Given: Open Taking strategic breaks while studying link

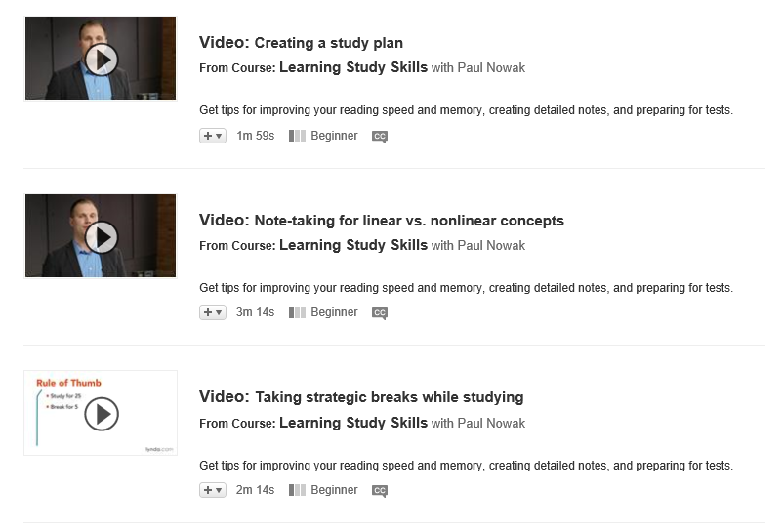Looking at the screenshot, I should pos(389,397).
